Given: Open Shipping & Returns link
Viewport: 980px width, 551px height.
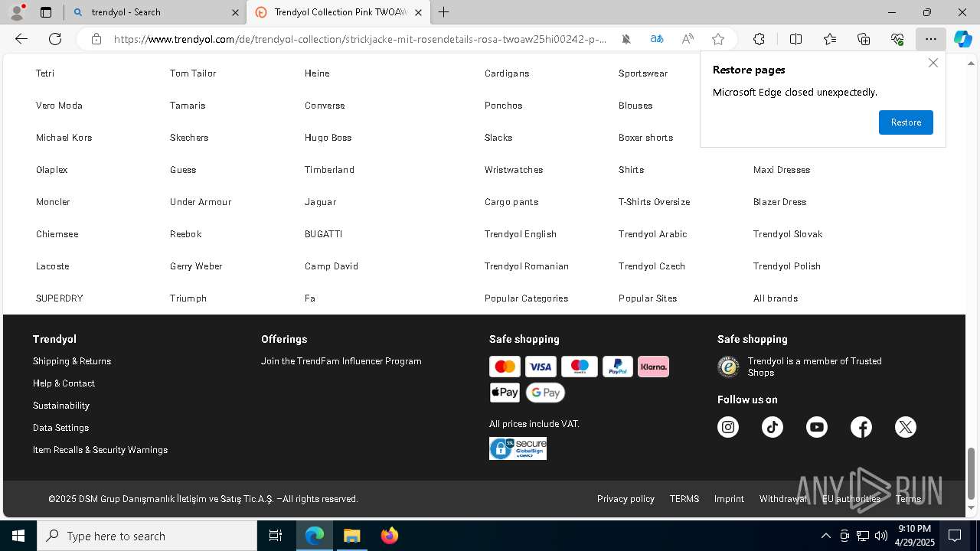Looking at the screenshot, I should point(72,361).
